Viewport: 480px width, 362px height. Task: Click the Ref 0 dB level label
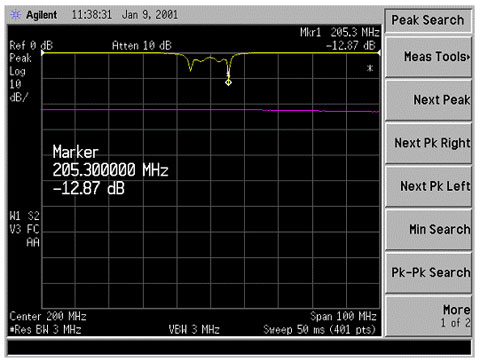pos(31,45)
